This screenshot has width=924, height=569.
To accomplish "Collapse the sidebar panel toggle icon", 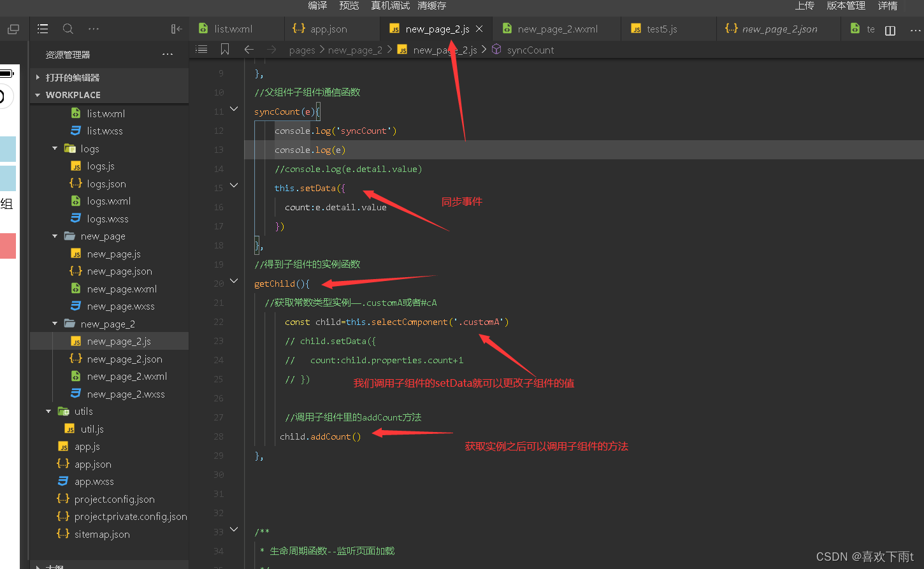I will click(x=177, y=29).
